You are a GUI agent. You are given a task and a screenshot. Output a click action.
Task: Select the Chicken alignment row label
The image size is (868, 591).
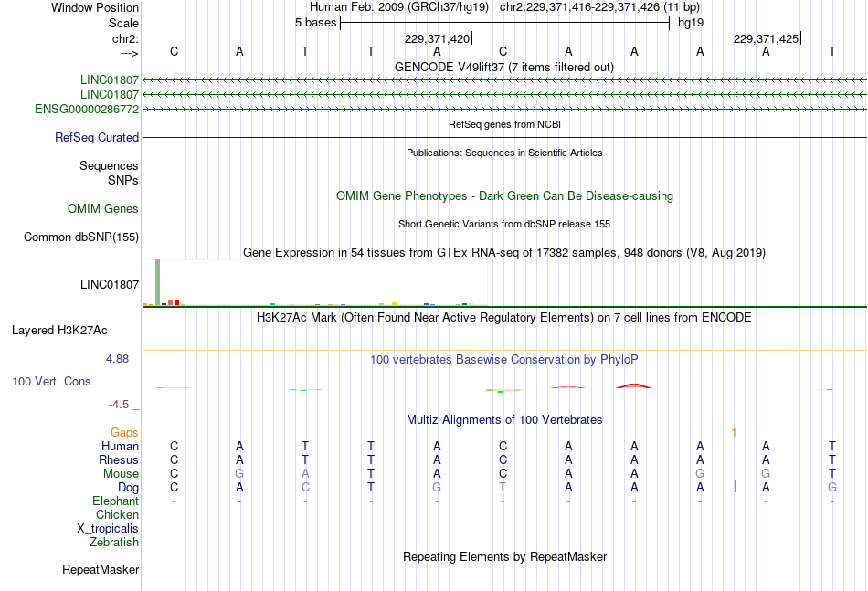(117, 514)
